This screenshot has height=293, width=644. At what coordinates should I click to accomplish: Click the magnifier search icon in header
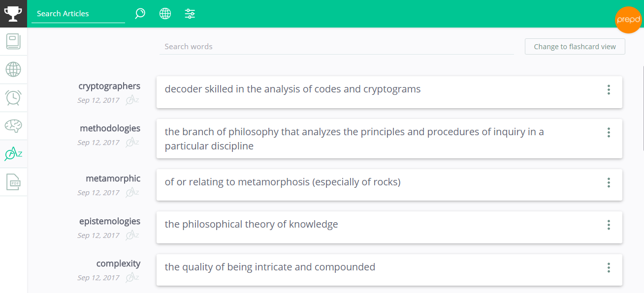coord(140,14)
